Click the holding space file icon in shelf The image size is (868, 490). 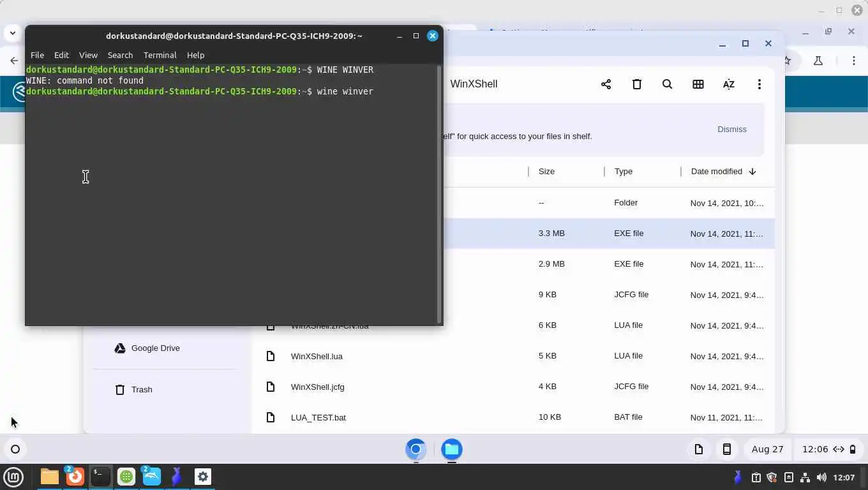699,449
